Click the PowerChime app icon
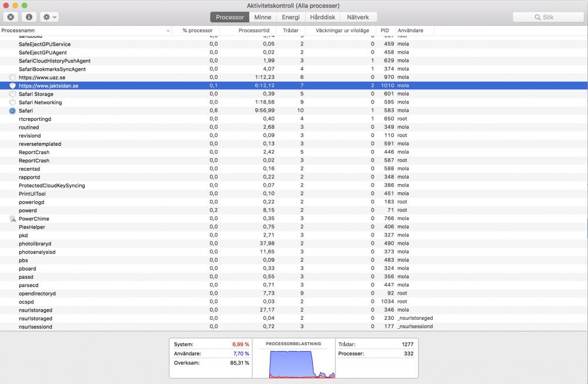Image resolution: width=588 pixels, height=384 pixels. tap(12, 219)
